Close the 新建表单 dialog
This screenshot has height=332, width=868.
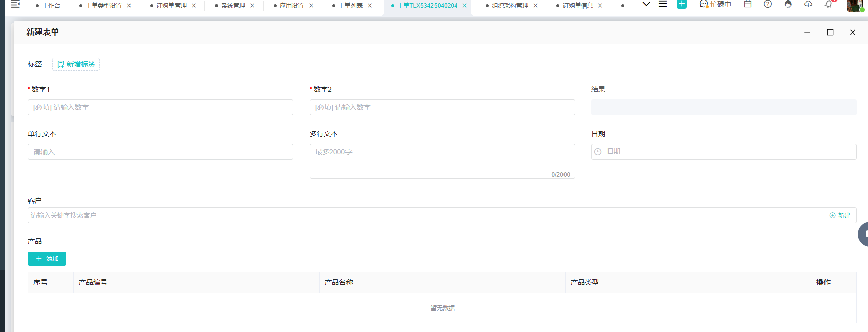pos(853,32)
